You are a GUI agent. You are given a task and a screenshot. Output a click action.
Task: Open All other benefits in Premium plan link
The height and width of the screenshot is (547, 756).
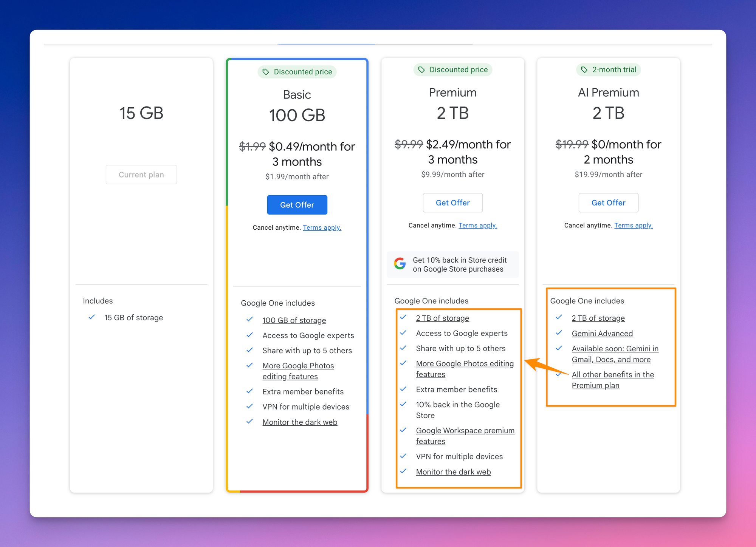click(x=613, y=380)
